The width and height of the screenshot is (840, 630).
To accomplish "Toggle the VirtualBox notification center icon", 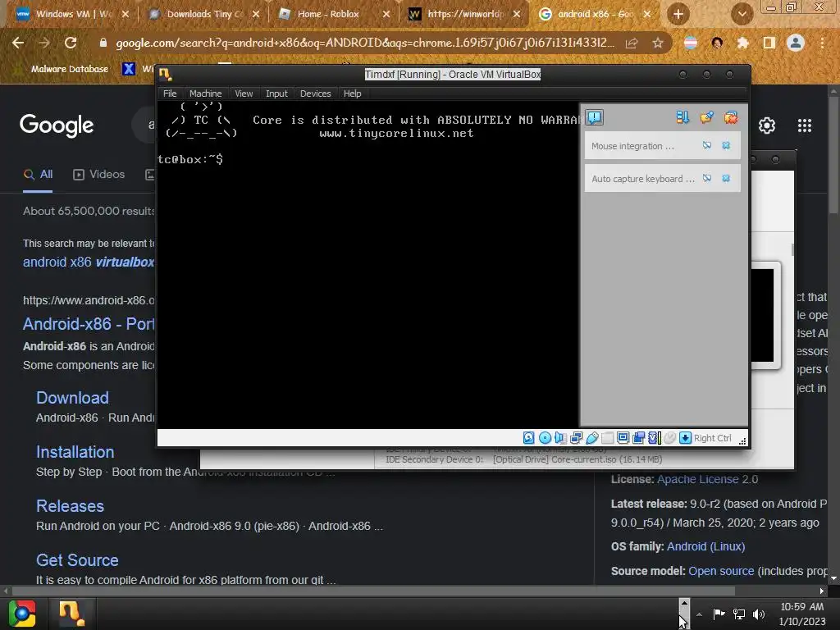I will click(x=595, y=117).
